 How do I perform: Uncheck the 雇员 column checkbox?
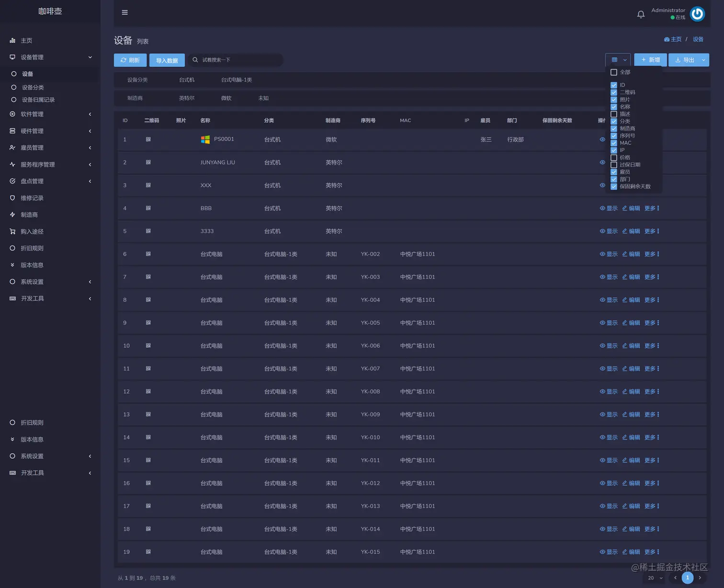tap(614, 172)
